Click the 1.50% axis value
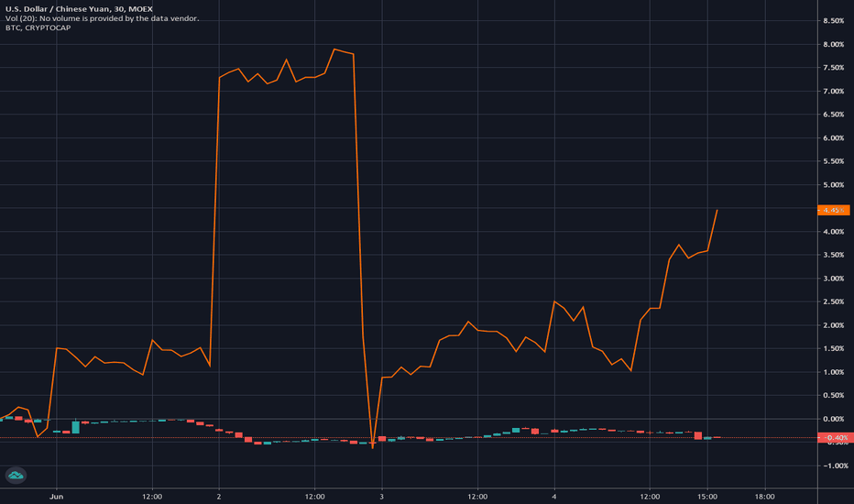This screenshot has width=854, height=504. [x=833, y=348]
